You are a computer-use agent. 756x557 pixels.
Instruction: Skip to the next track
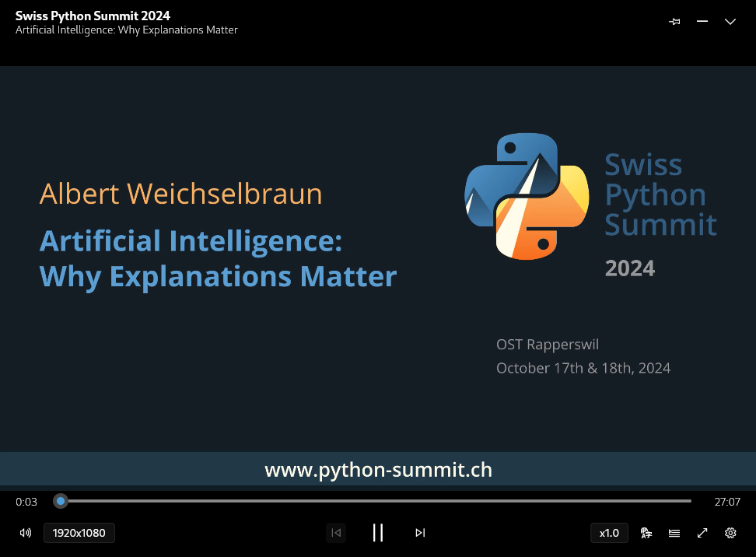coord(420,533)
